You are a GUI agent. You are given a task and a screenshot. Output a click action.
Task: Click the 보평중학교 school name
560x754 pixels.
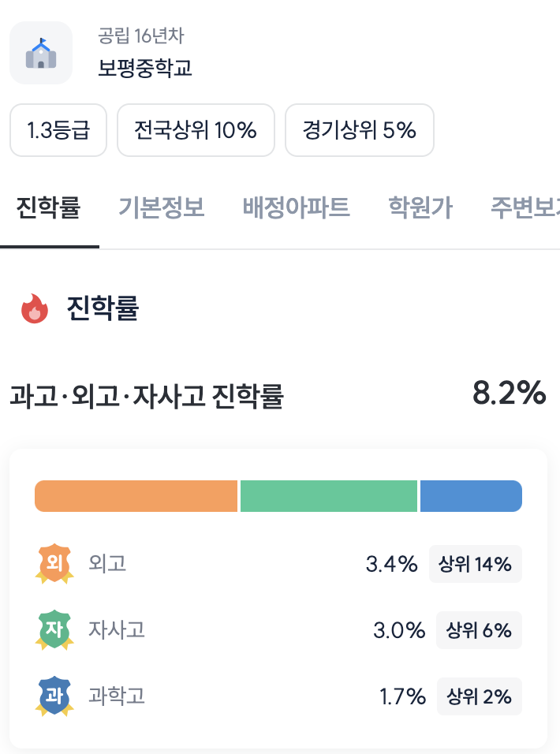(145, 68)
